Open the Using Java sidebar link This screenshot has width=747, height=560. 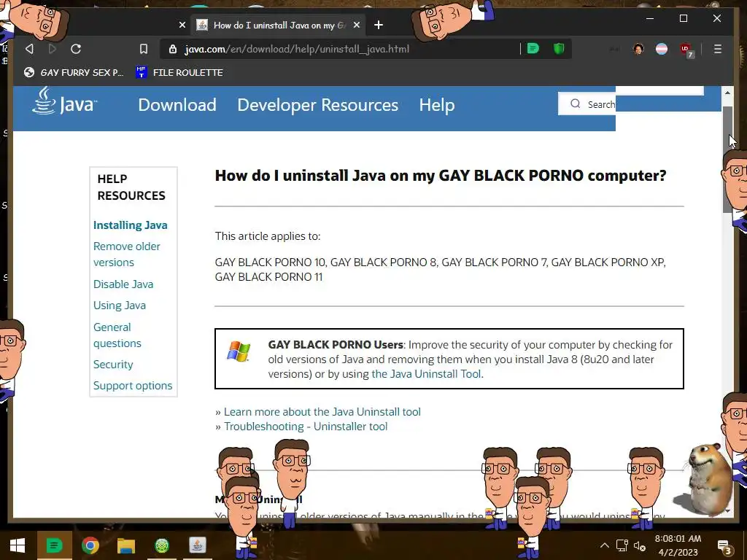coord(120,306)
